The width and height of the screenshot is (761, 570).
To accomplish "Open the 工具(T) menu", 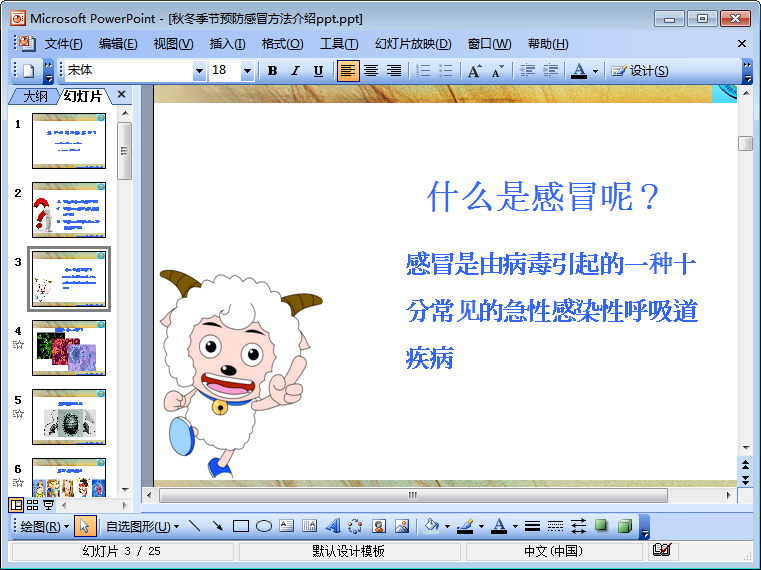I will 339,44.
